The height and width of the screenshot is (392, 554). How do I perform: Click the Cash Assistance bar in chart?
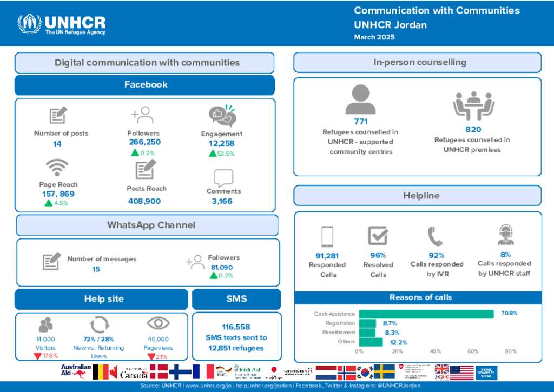point(426,314)
